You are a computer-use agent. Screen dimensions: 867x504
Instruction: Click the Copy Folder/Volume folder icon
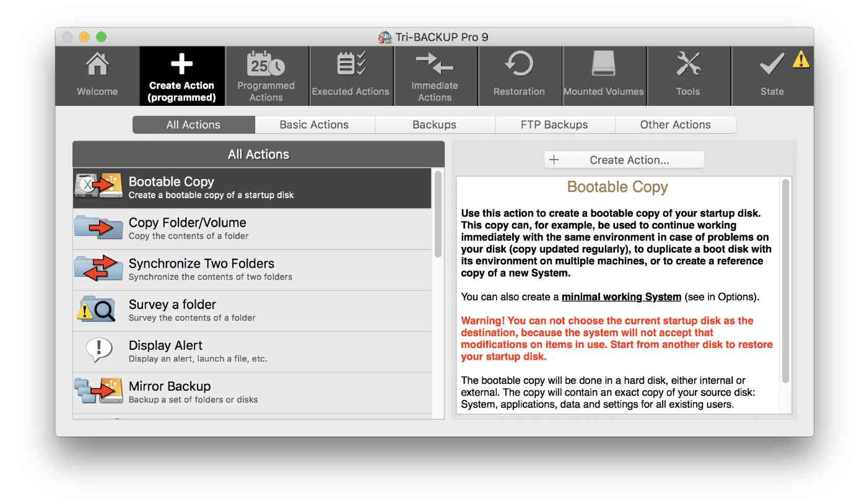99,227
